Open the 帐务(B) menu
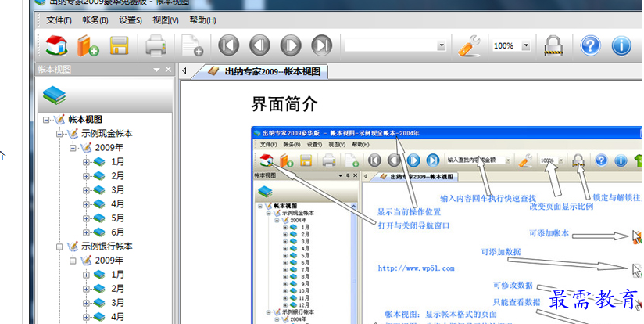 pyautogui.click(x=95, y=20)
